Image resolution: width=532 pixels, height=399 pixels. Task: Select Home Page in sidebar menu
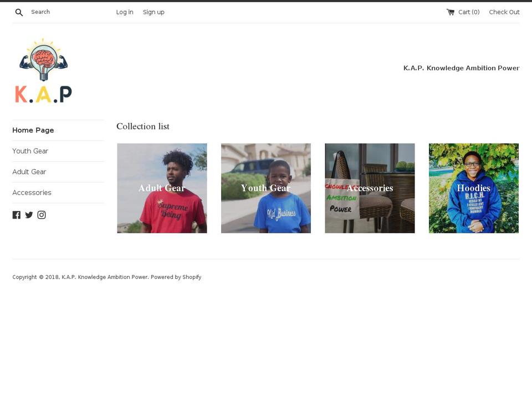pos(33,130)
